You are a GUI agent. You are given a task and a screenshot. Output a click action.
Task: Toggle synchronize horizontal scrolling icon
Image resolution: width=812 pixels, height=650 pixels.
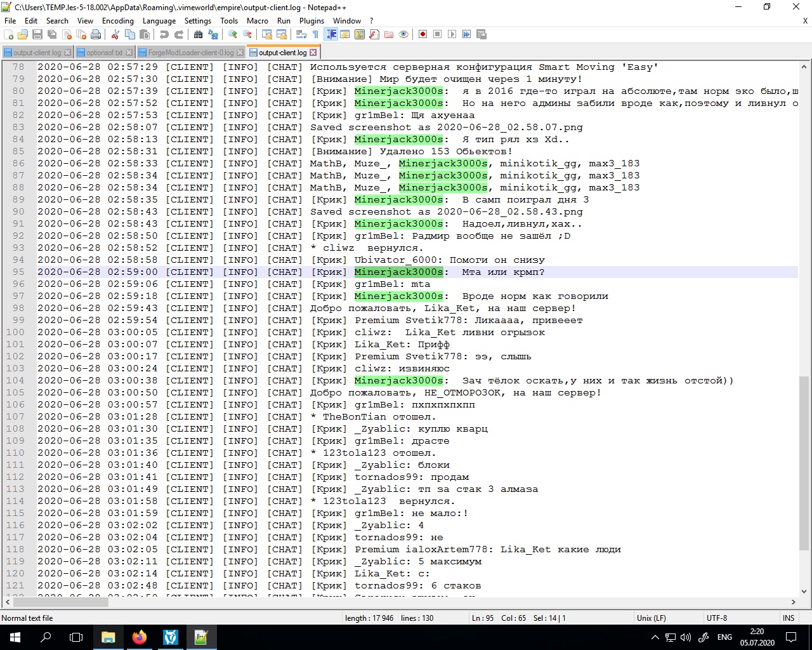click(282, 34)
